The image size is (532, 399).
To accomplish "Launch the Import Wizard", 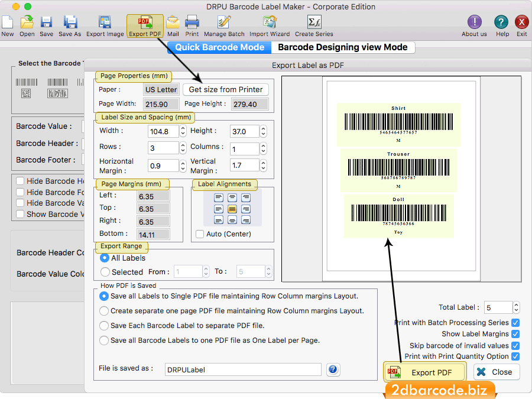I will tap(270, 22).
